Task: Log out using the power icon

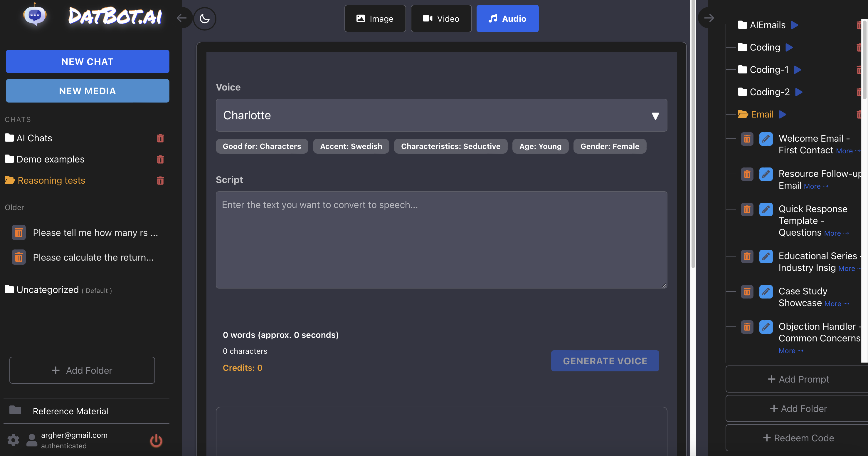Action: [x=156, y=440]
